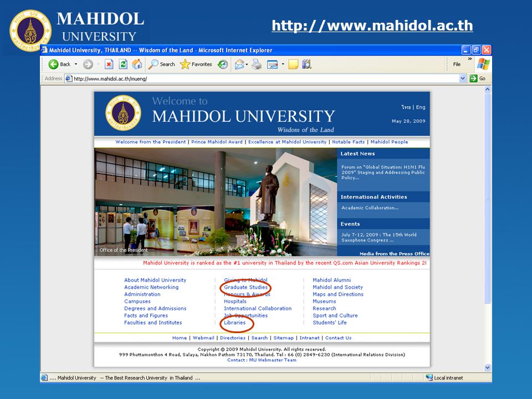Expand the address bar URL dropdown
532x399 pixels.
(463, 79)
